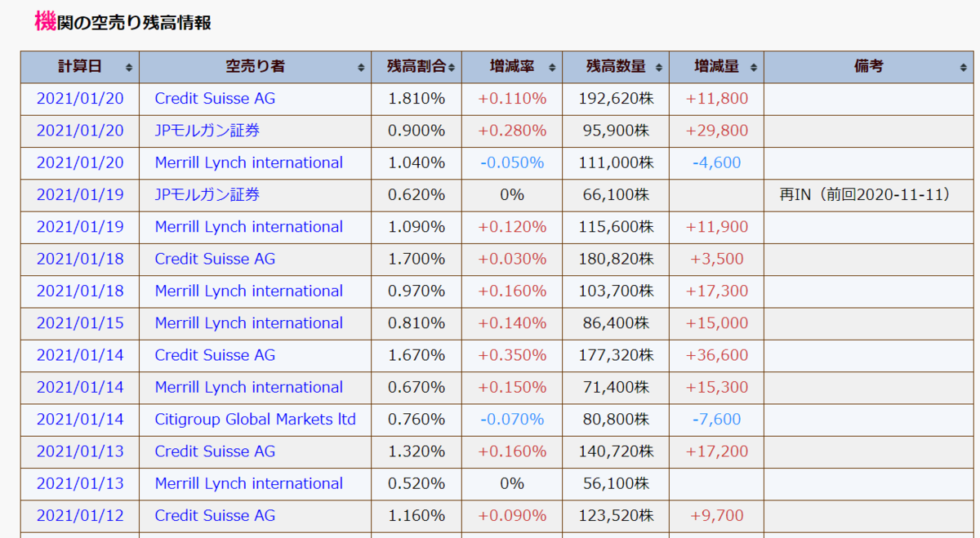Select the 192,620株 balance cell
This screenshot has width=980, height=538.
click(616, 99)
